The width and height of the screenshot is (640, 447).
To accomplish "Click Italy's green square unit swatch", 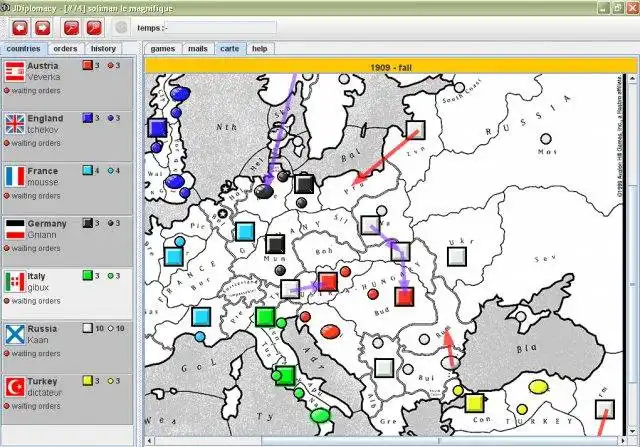I will pos(88,276).
